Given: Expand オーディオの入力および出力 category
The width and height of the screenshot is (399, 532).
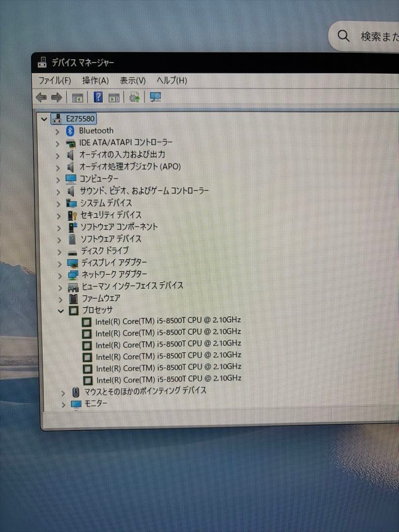Looking at the screenshot, I should pyautogui.click(x=58, y=156).
